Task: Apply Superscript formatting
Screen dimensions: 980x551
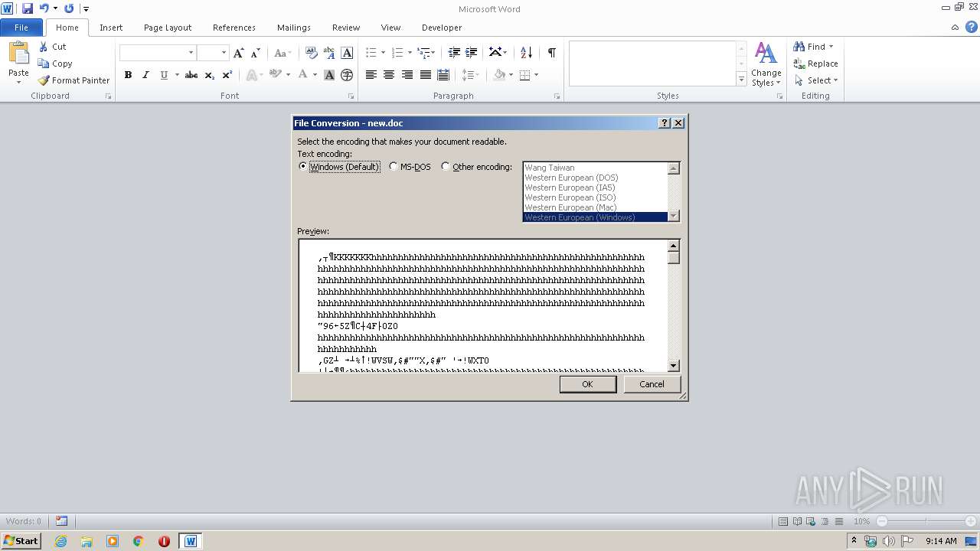Action: click(x=227, y=75)
